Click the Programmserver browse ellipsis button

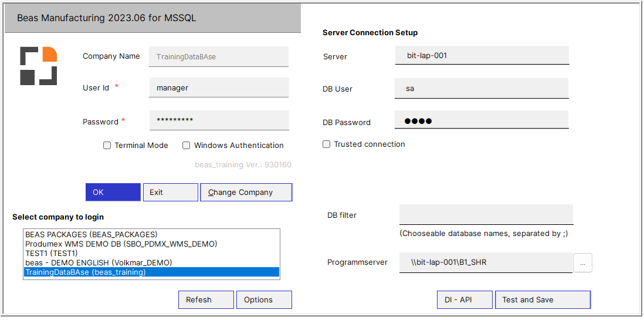pyautogui.click(x=582, y=263)
